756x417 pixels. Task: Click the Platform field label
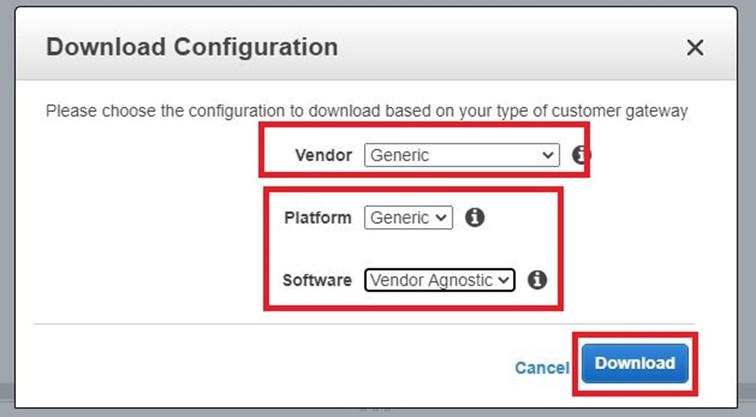tap(317, 217)
